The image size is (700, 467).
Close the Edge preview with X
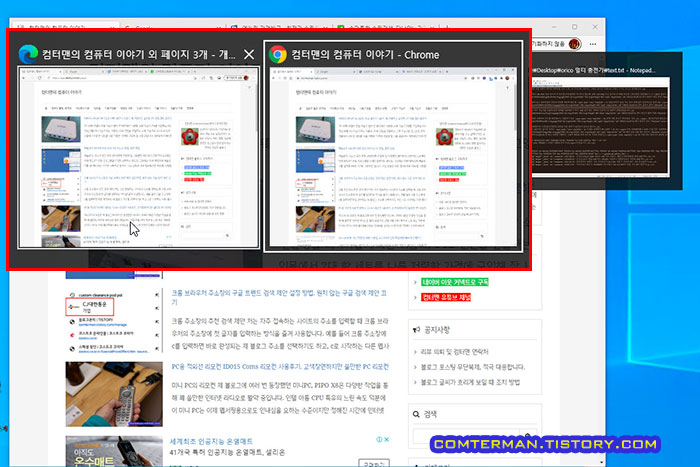coord(249,54)
